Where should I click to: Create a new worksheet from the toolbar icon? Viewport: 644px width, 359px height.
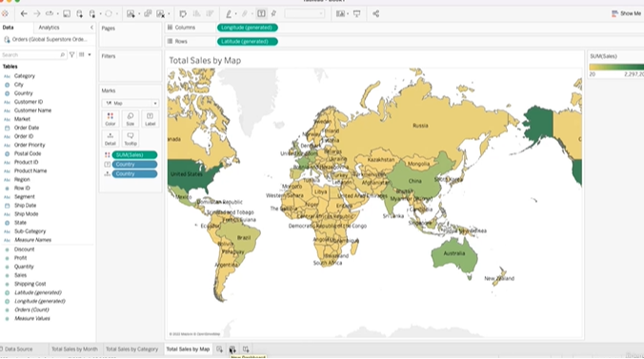(x=131, y=14)
